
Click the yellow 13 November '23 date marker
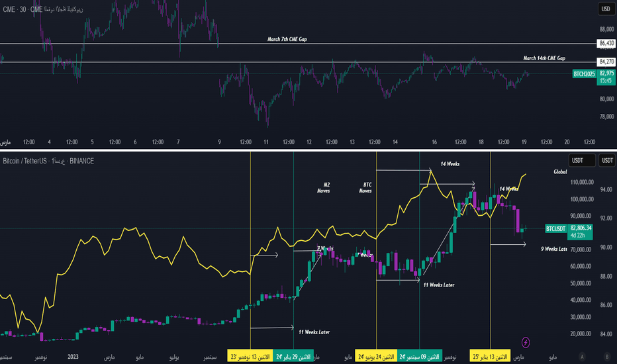click(x=250, y=357)
